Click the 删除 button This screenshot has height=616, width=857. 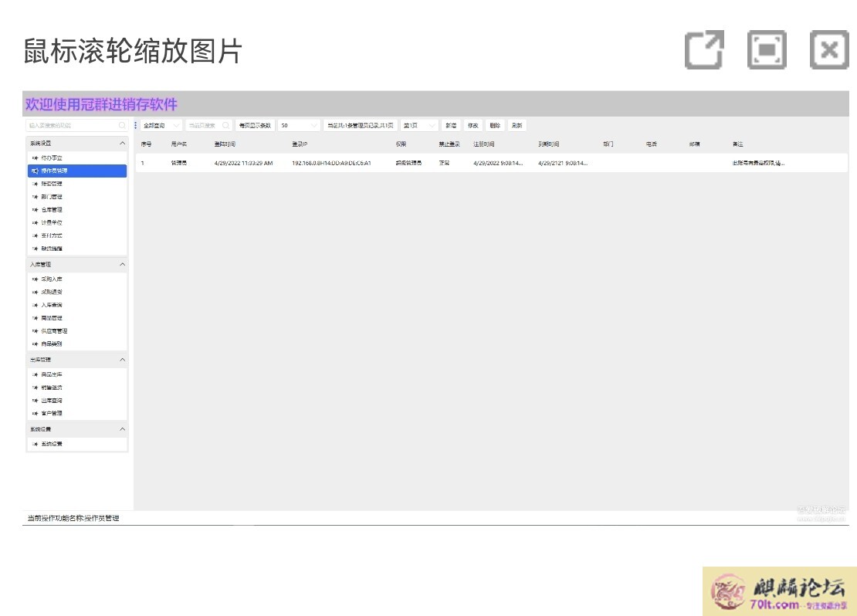[495, 126]
